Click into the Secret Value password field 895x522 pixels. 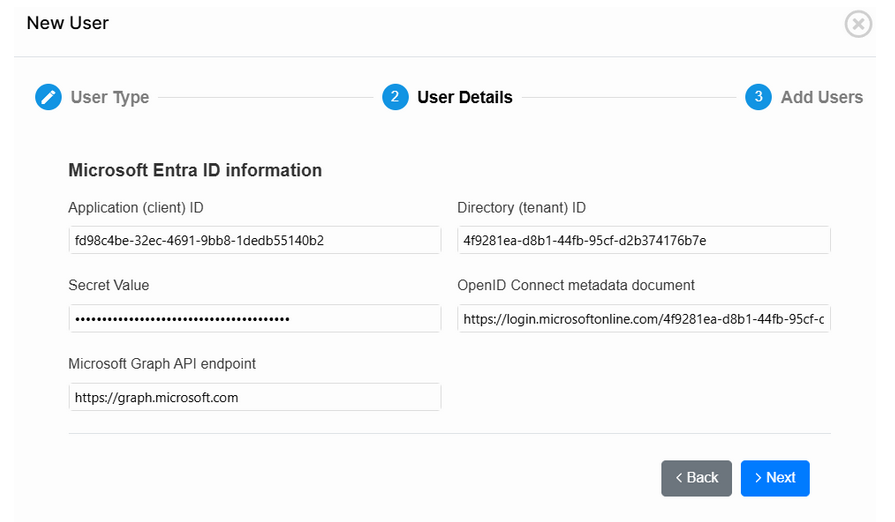(254, 318)
